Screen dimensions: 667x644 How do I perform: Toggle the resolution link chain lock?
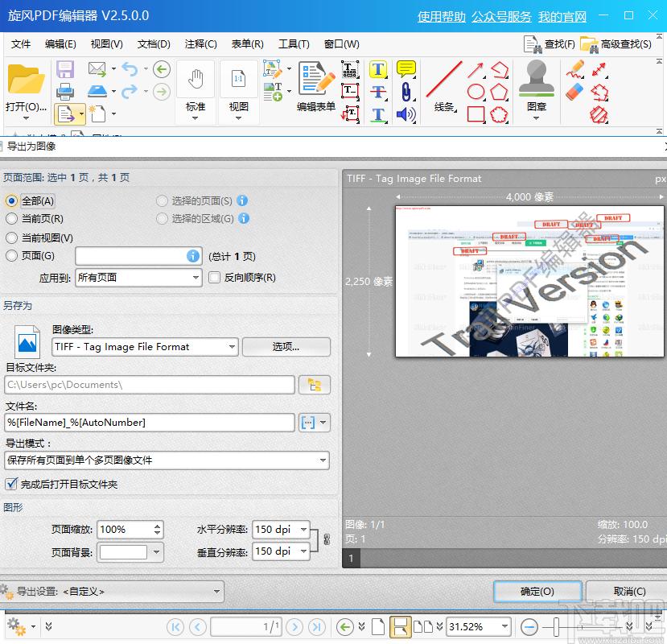click(x=327, y=539)
